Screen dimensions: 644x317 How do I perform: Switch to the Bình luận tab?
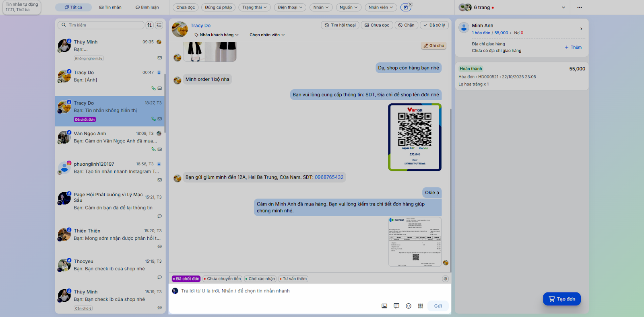point(147,7)
